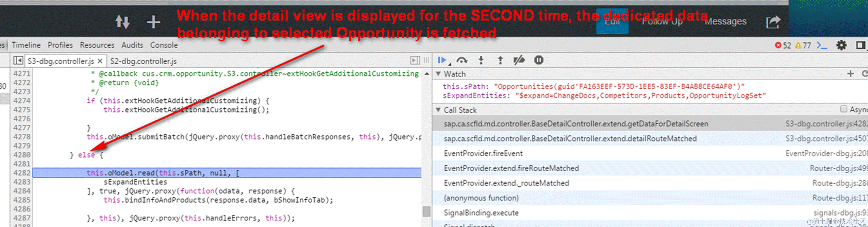
Task: Click the share icon next to Messages
Action: tap(773, 22)
